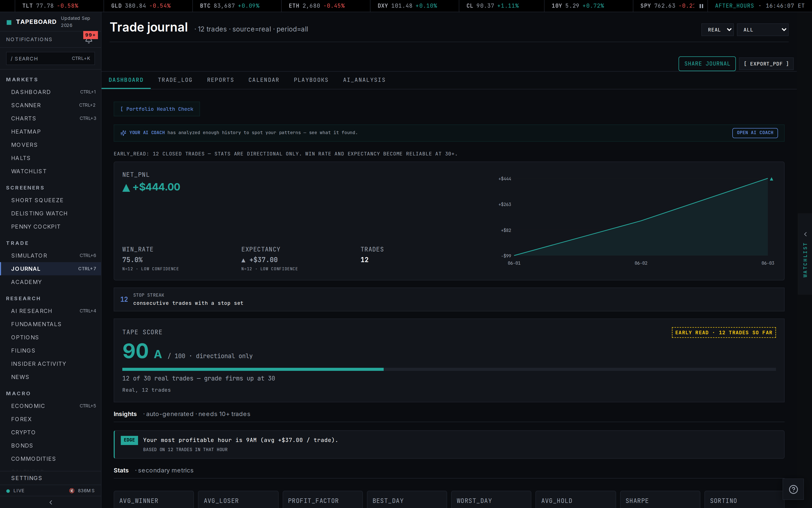Click the muted sound status icon
The height and width of the screenshot is (508, 812).
(x=72, y=490)
